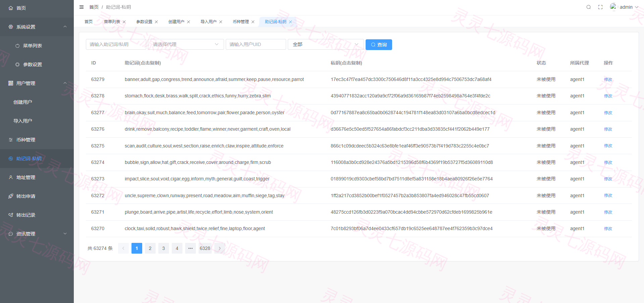Click 修改 for row 63277
Viewport: 644px width, 303px height.
[608, 113]
